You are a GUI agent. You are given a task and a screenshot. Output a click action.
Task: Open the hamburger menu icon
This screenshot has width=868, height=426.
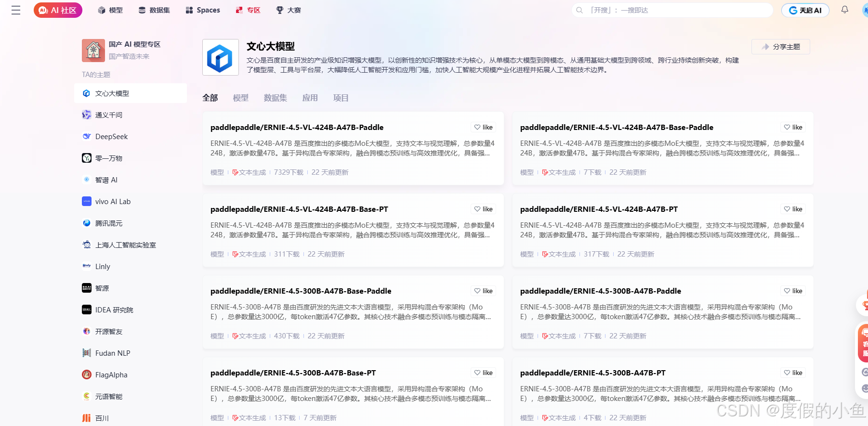(x=16, y=10)
